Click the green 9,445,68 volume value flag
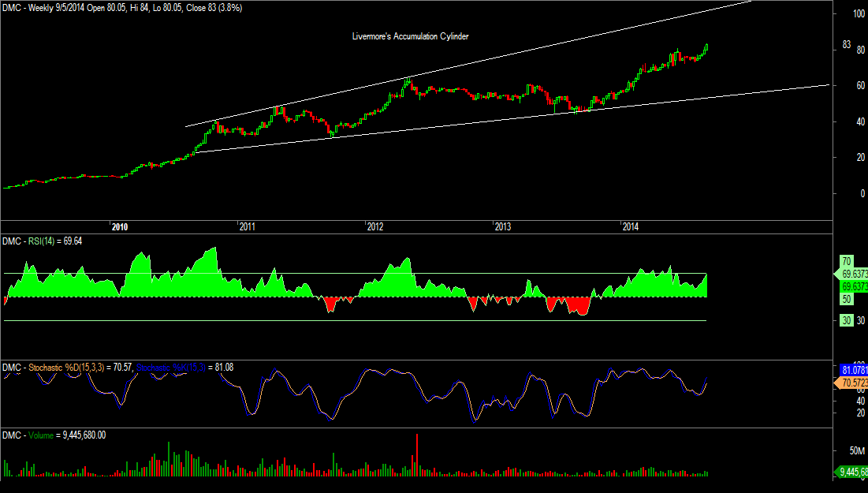 click(851, 471)
